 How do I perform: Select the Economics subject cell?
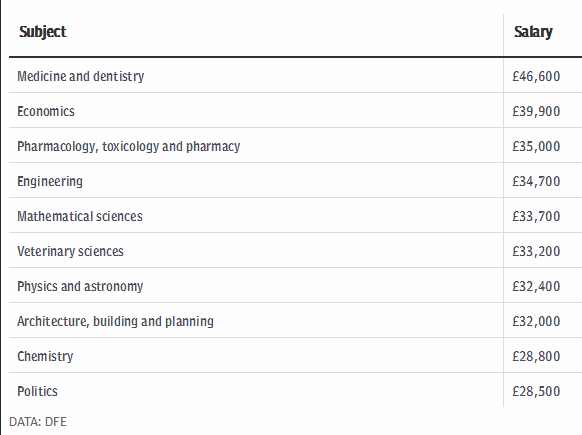pos(46,111)
